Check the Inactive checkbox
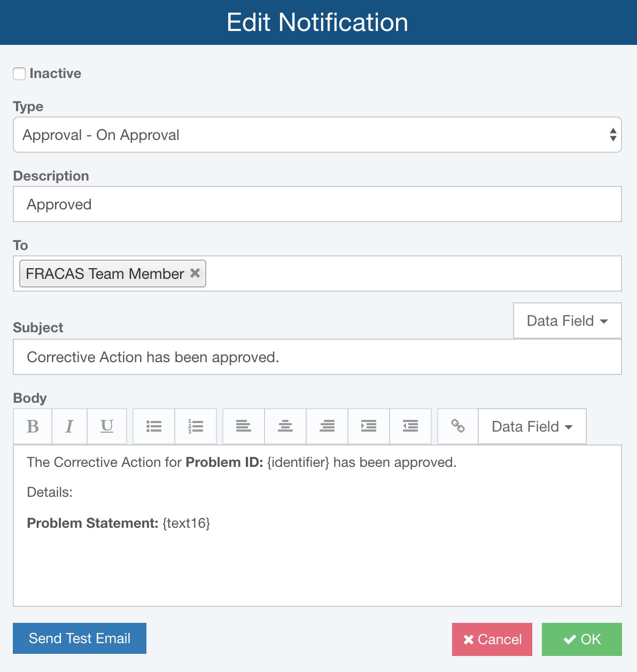Screen dimensions: 637x672 pyautogui.click(x=19, y=74)
